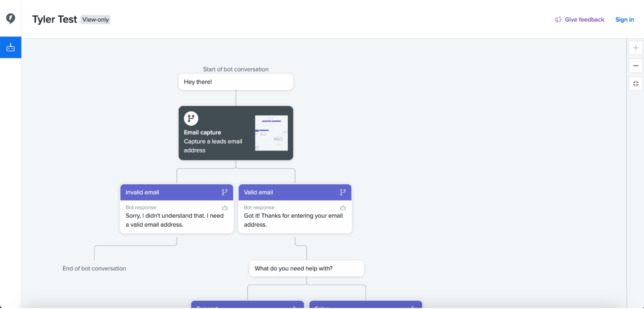Click the Sign in link
This screenshot has width=644, height=309.
coord(625,20)
